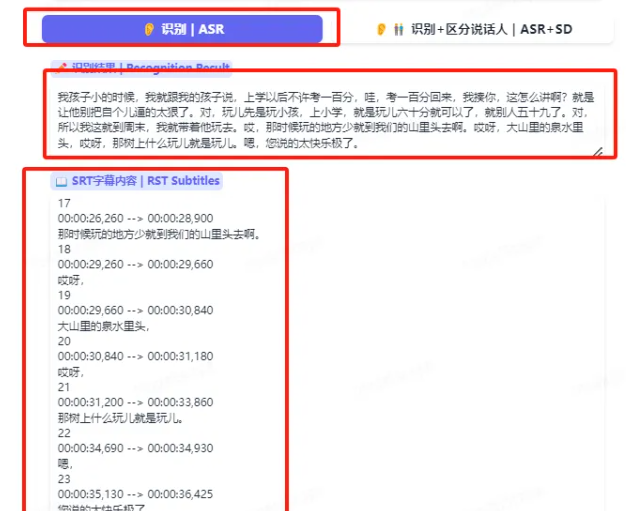
Task: Click the ear icon on ASR+SD button
Action: coord(381,29)
